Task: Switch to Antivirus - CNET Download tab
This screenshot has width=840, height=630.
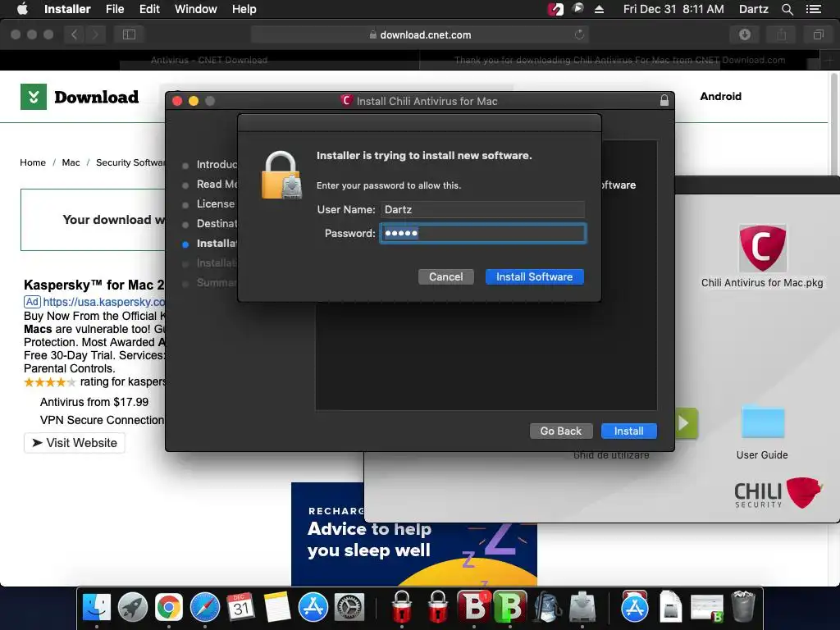Action: click(x=209, y=60)
